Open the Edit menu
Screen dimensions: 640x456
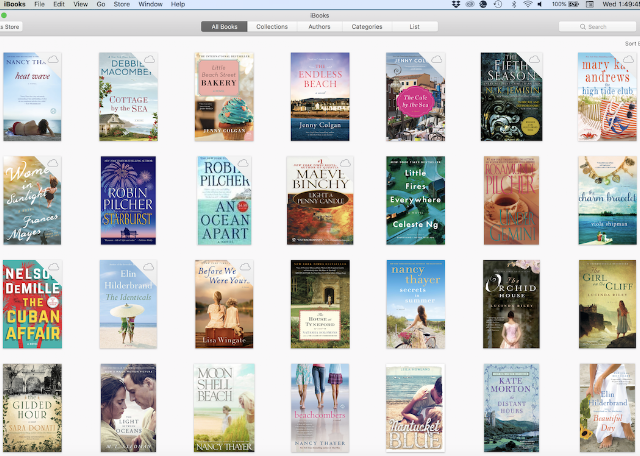point(59,4)
